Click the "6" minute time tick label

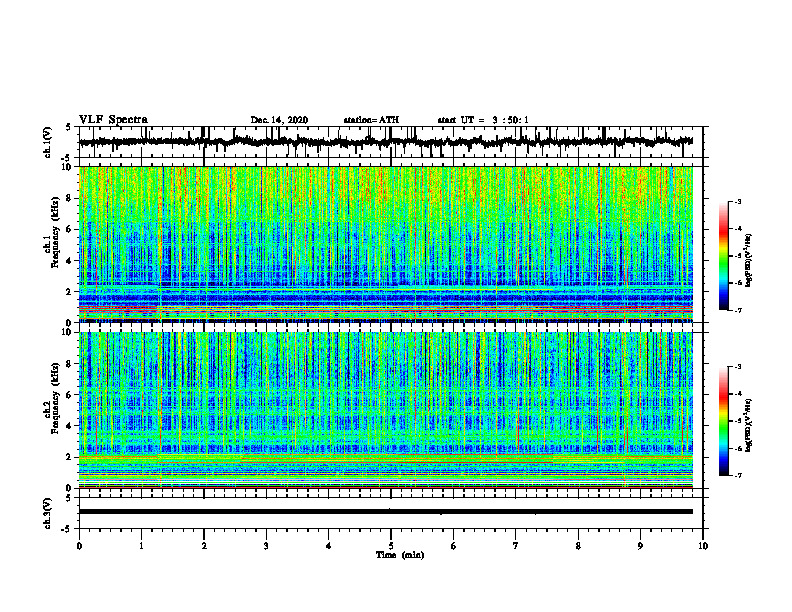[454, 546]
